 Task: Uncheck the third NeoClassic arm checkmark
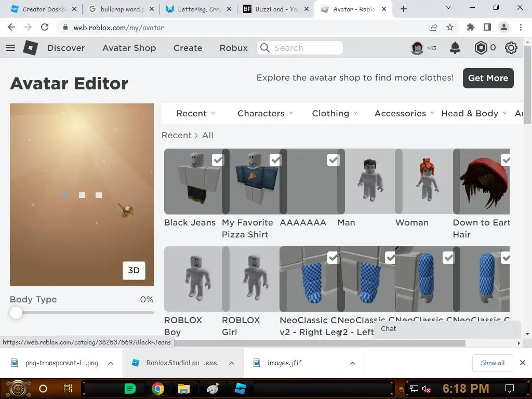tap(448, 258)
